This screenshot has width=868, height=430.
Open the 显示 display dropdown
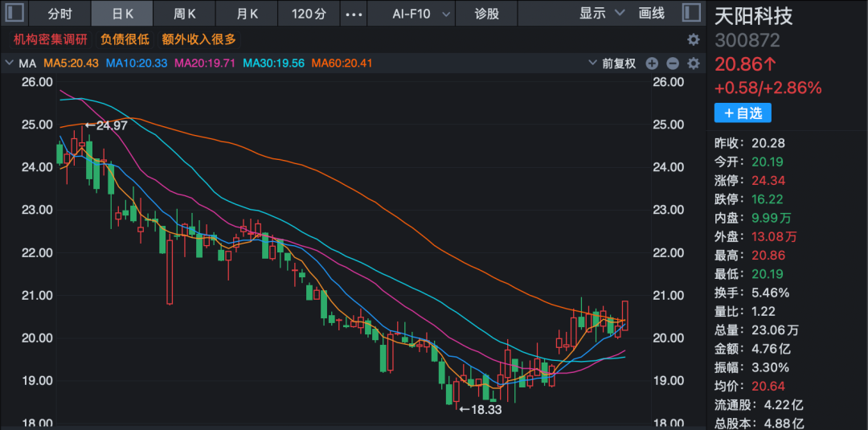(602, 14)
